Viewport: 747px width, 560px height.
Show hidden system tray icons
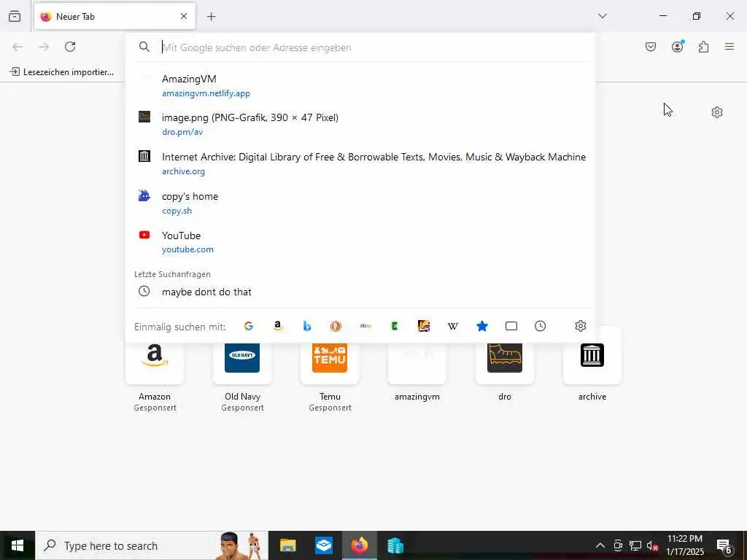(600, 545)
